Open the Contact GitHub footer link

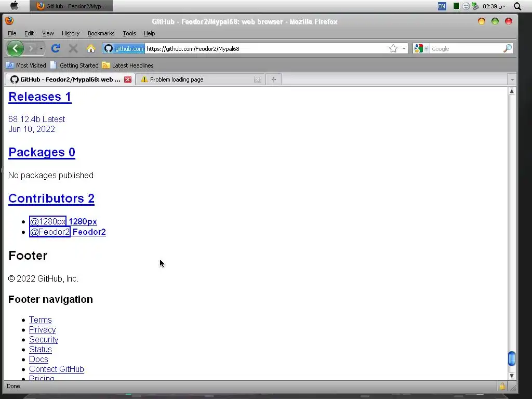56,369
